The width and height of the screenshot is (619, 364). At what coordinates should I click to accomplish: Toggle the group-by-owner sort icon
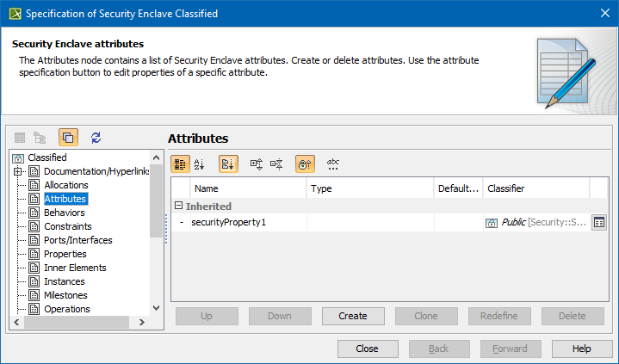pyautogui.click(x=228, y=163)
